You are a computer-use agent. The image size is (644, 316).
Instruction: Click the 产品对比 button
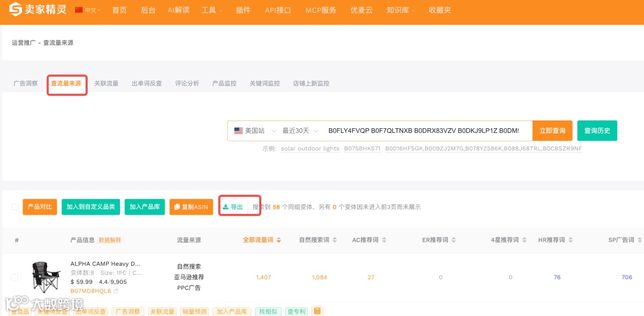(x=40, y=207)
